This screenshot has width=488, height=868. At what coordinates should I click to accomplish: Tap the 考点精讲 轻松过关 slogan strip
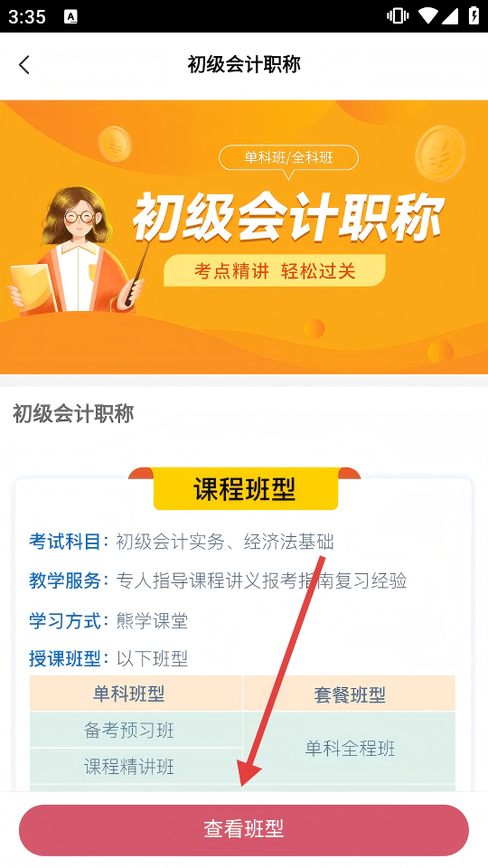(x=275, y=270)
